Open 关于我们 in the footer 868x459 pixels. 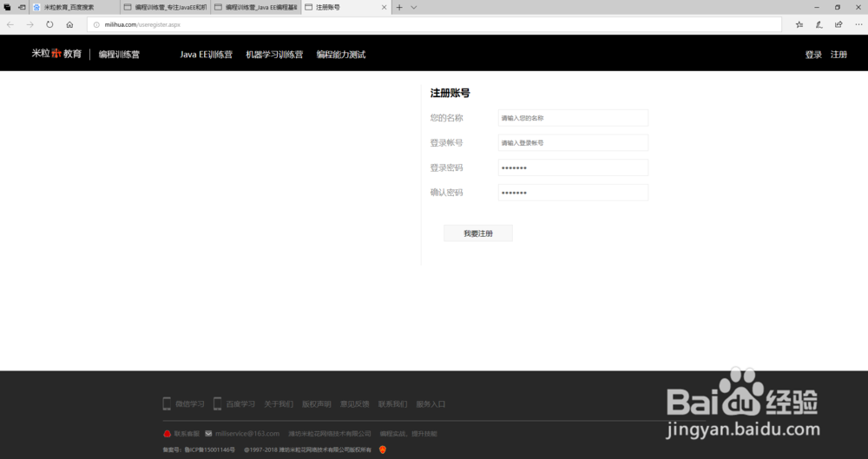(x=279, y=404)
